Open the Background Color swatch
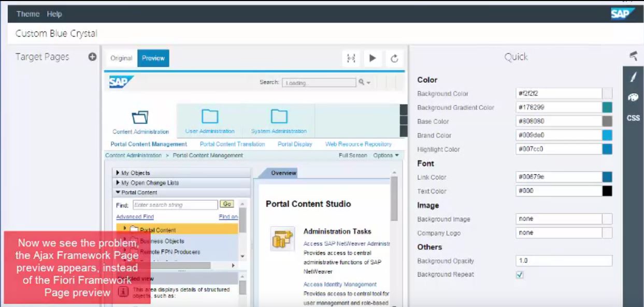Viewport: 644px width, 307px height. (x=607, y=94)
